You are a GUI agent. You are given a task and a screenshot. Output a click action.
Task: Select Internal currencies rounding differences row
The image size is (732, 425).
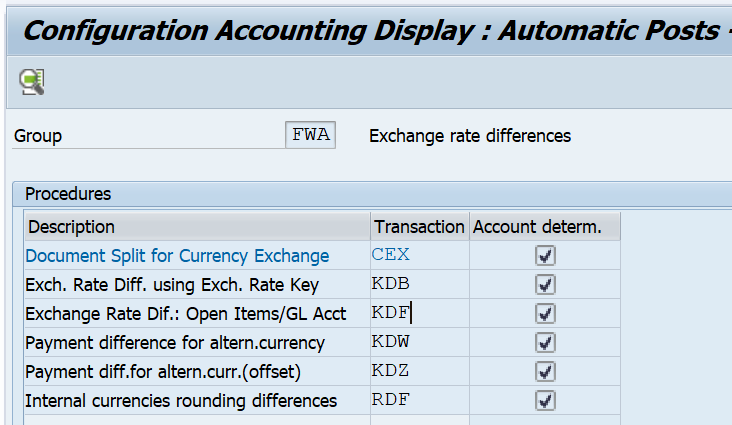click(x=181, y=401)
